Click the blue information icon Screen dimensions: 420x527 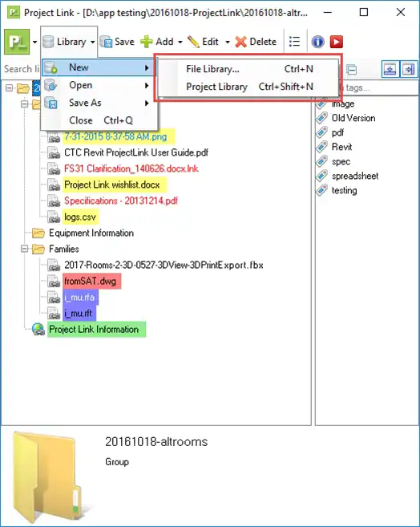(317, 42)
